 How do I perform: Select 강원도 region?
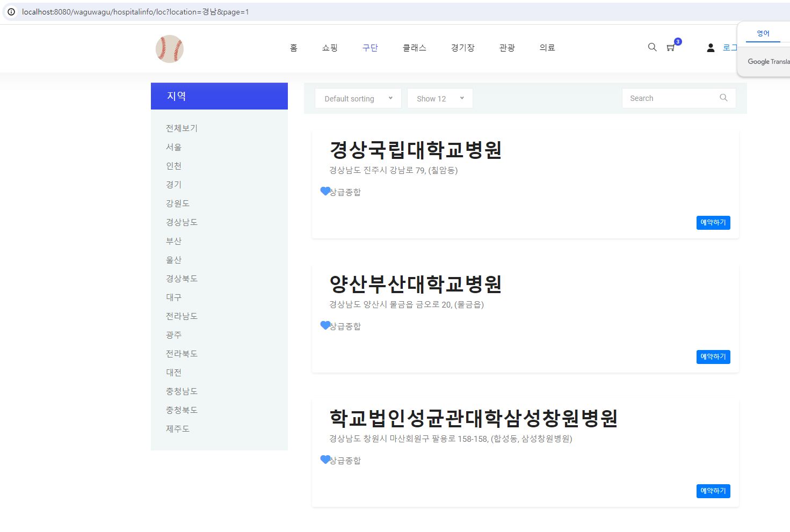pyautogui.click(x=178, y=203)
